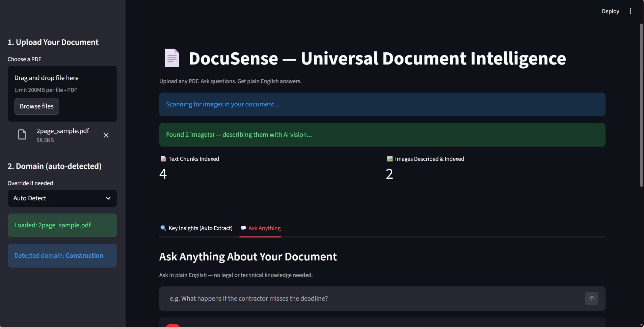
Task: Expand the domain override selector chevron
Action: tap(108, 198)
